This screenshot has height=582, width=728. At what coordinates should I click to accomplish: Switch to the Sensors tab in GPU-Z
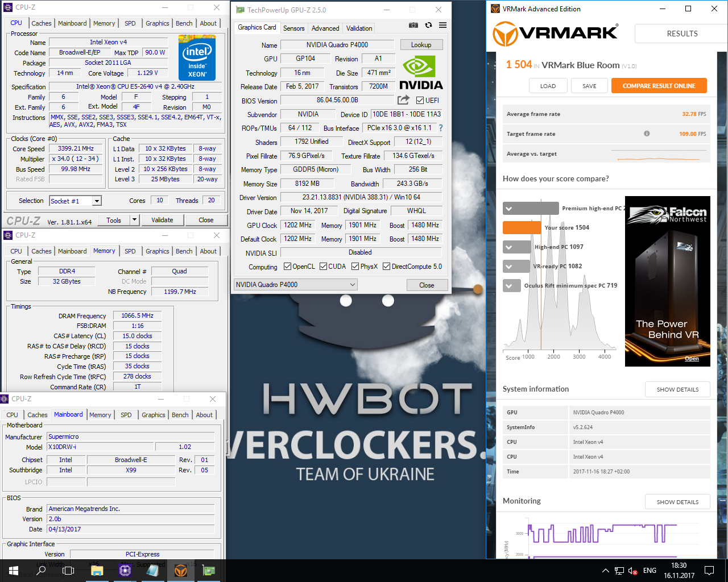293,28
